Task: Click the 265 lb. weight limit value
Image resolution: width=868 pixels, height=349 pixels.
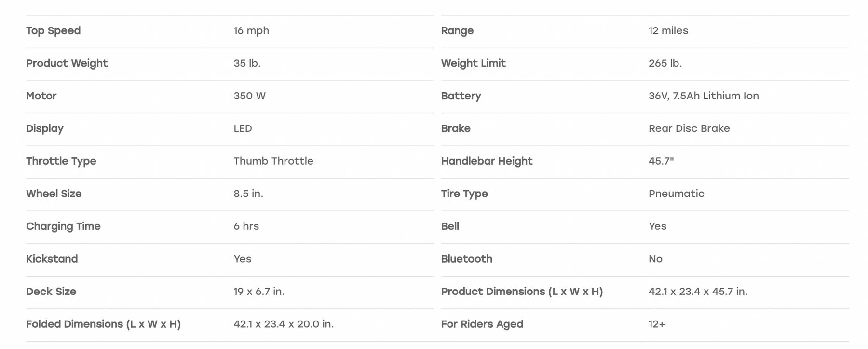Action: [665, 63]
